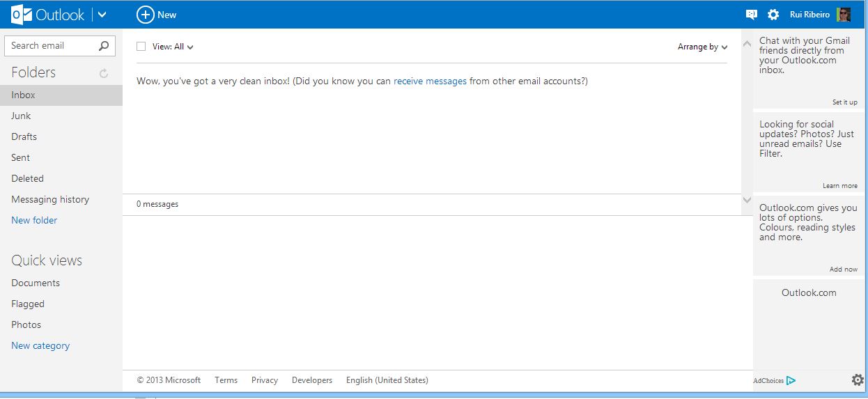Expand the Outlook app switcher arrow
Viewport: 868px width, 399px height.
(x=102, y=15)
